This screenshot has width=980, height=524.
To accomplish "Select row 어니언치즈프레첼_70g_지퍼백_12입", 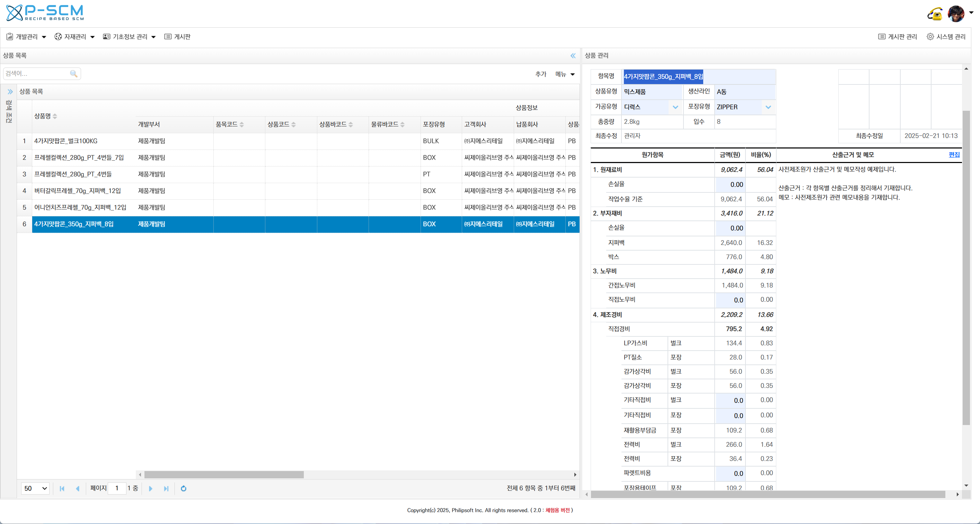I will [298, 207].
